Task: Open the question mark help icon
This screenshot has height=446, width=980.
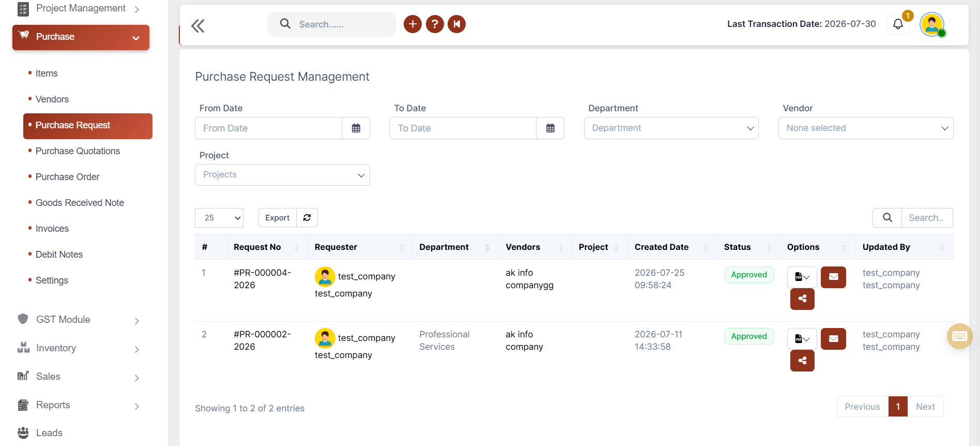Action: (x=435, y=24)
